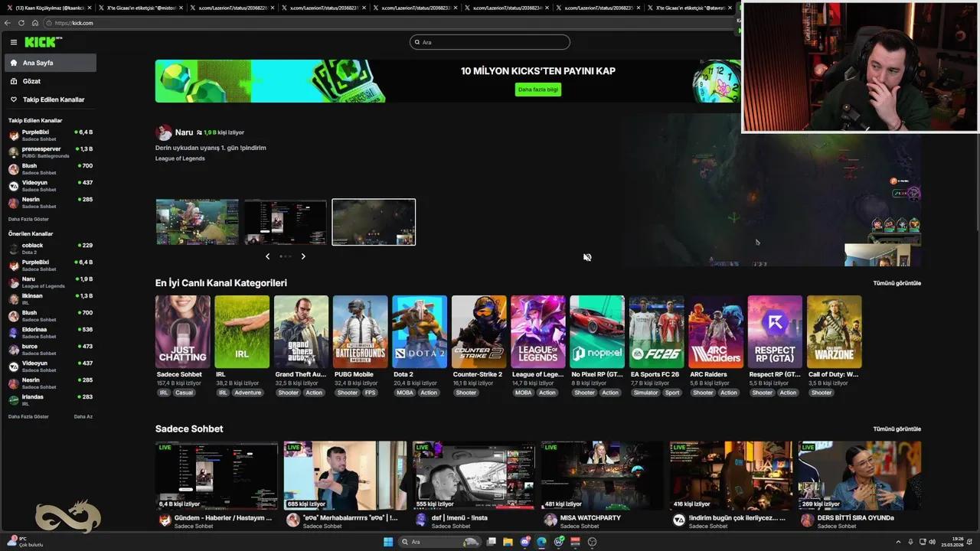Click Casual tag under Sadece Sohbet
Screen dimensions: 980x551
(184, 393)
